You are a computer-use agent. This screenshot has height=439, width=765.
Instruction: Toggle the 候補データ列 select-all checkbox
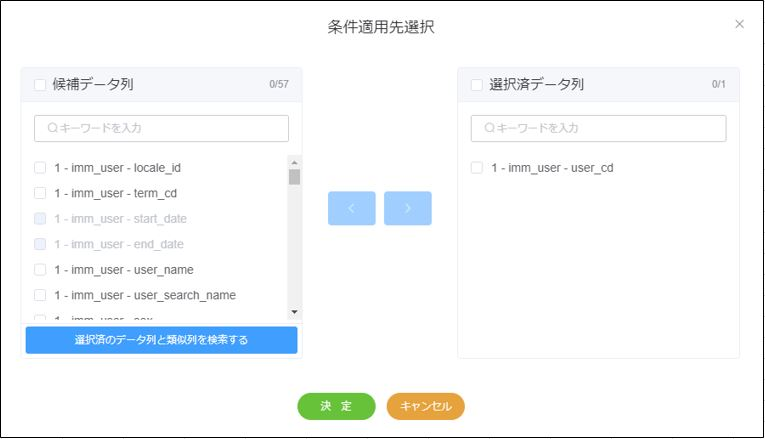[40, 85]
